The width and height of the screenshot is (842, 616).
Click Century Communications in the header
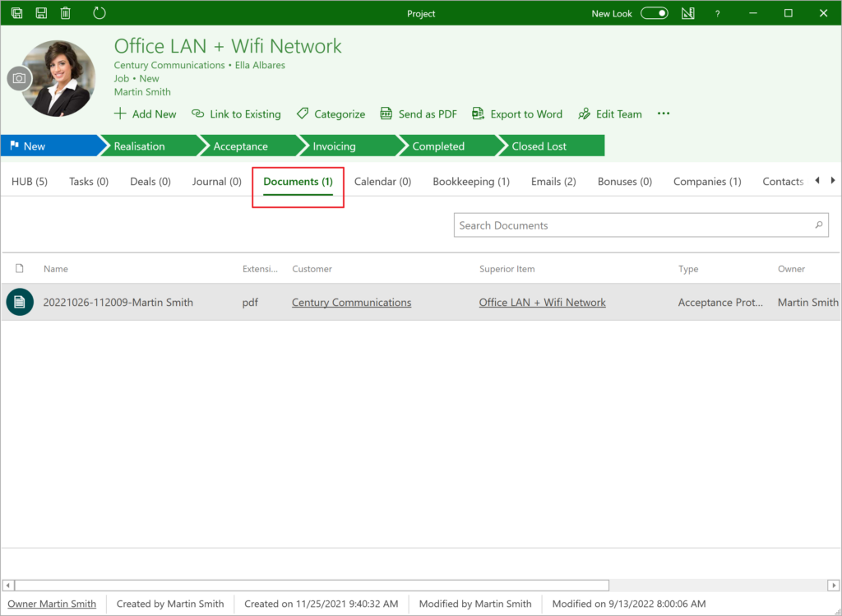(169, 65)
